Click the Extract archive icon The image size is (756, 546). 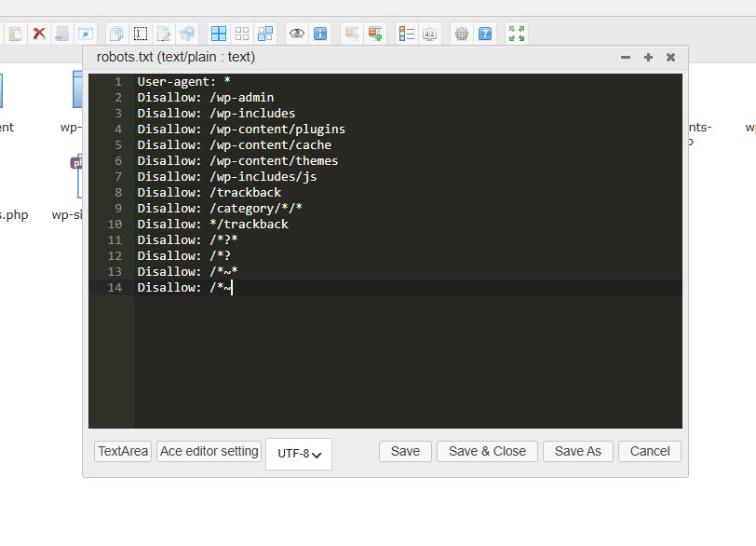click(x=352, y=34)
